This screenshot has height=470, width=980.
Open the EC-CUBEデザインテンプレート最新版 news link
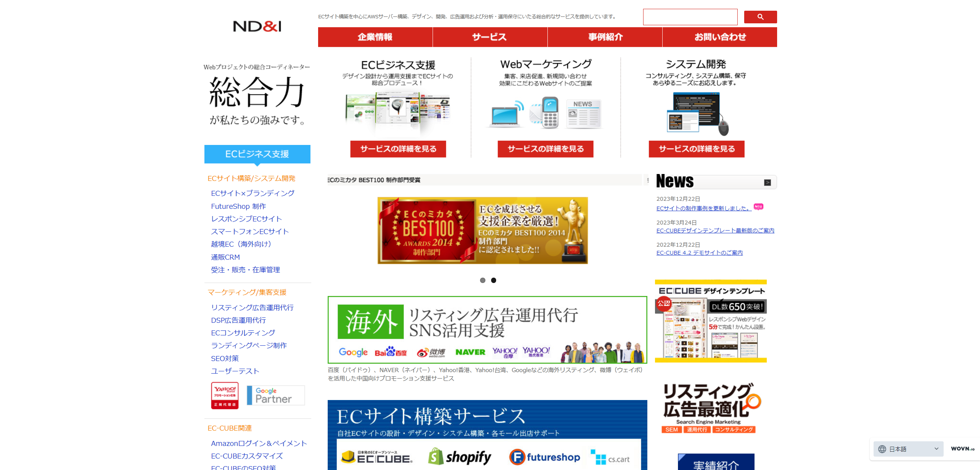coord(715,231)
